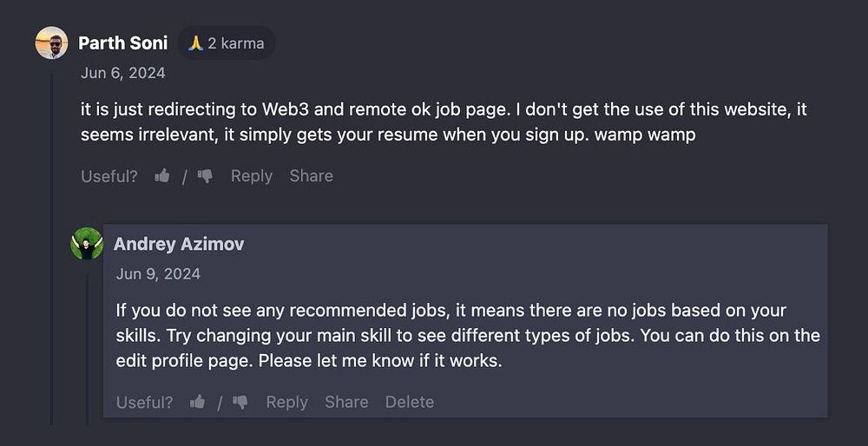Thumbs down Parth Soni's comment
The height and width of the screenshot is (446, 868).
pyautogui.click(x=205, y=176)
